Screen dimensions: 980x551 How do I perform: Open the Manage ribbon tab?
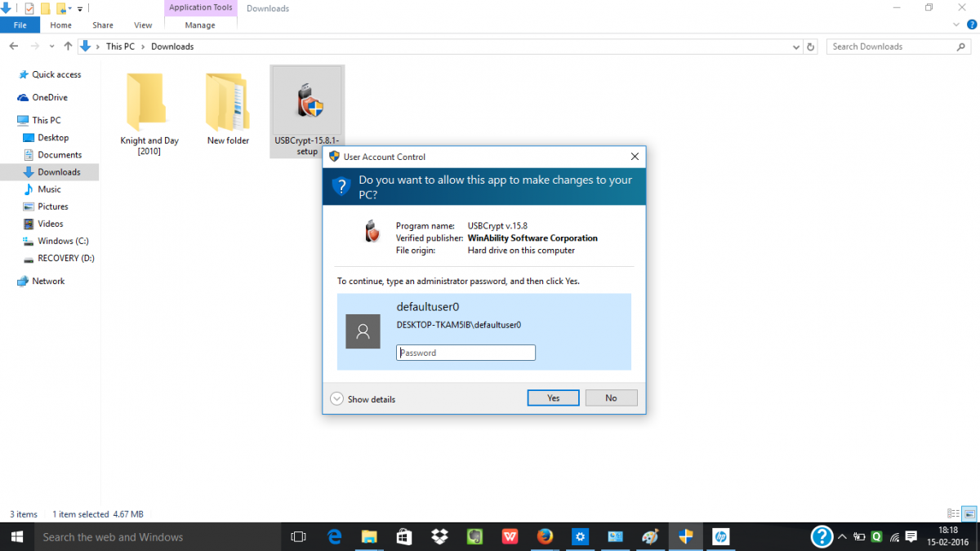tap(200, 25)
